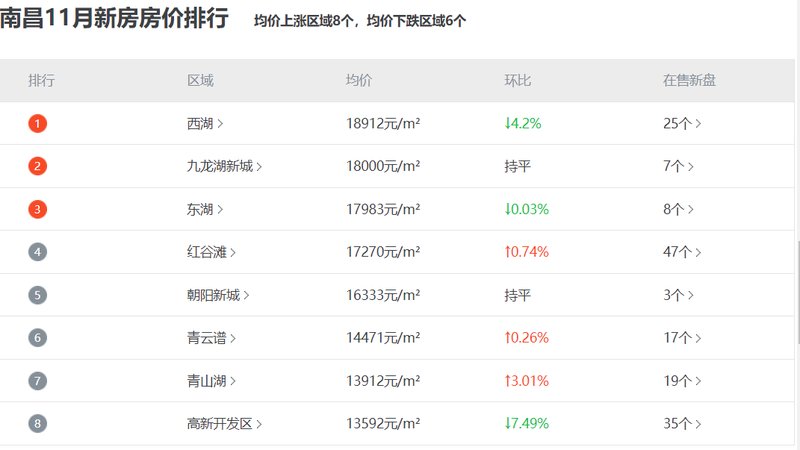
Task: Click the ↓0.03% change value
Action: pyautogui.click(x=527, y=209)
